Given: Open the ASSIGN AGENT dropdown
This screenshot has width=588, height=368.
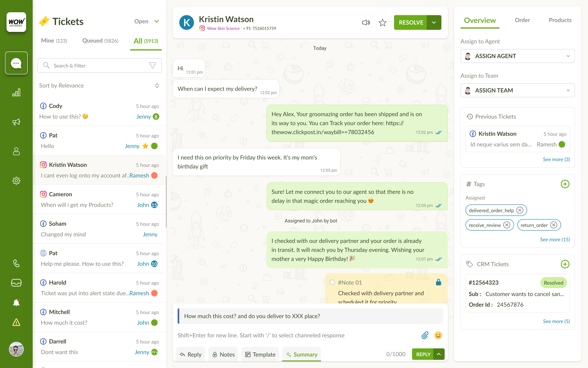Looking at the screenshot, I should pyautogui.click(x=518, y=56).
